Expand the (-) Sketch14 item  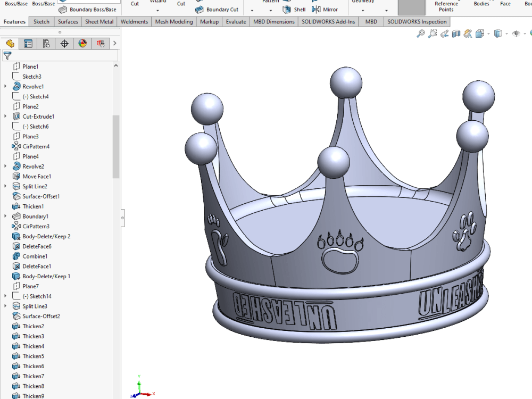[5, 296]
